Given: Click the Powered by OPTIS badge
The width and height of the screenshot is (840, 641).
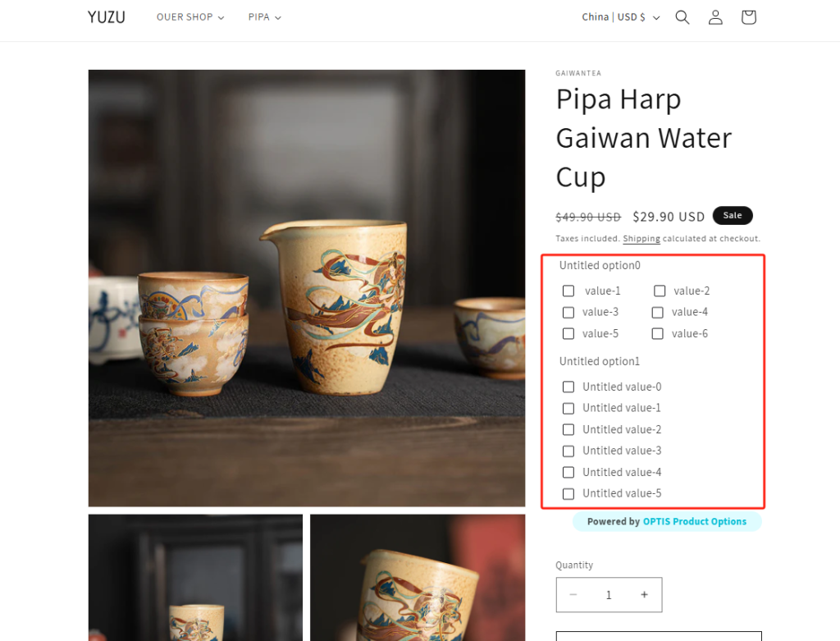Looking at the screenshot, I should click(x=667, y=521).
